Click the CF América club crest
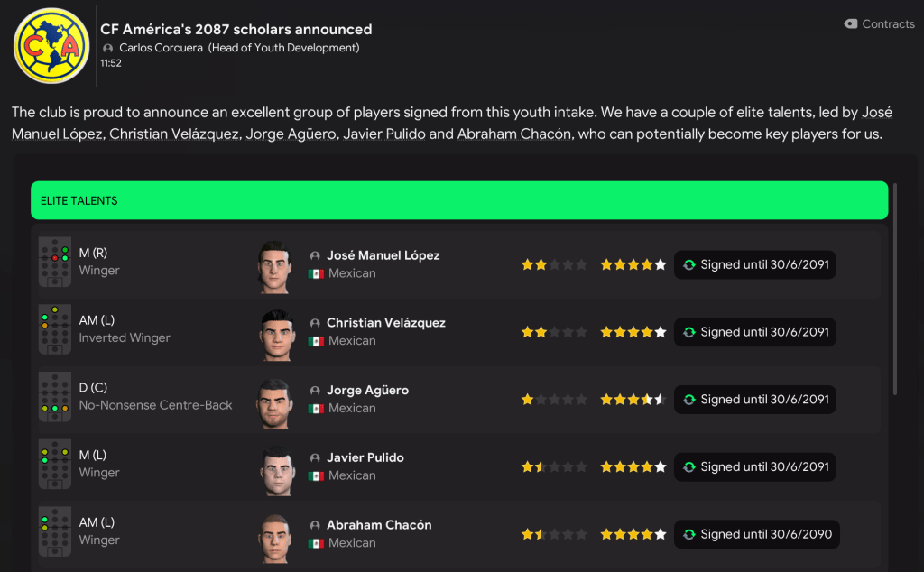Image resolution: width=924 pixels, height=572 pixels. tap(51, 46)
